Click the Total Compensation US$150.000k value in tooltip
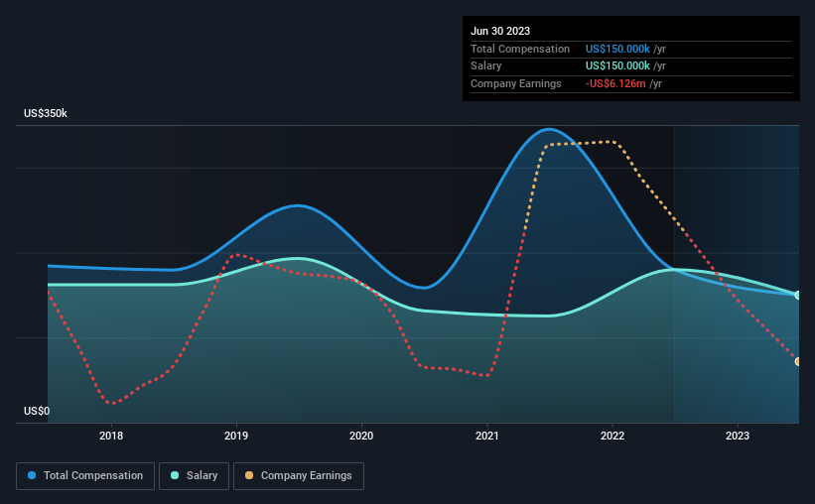Screen dimensions: 815x504 tap(617, 49)
